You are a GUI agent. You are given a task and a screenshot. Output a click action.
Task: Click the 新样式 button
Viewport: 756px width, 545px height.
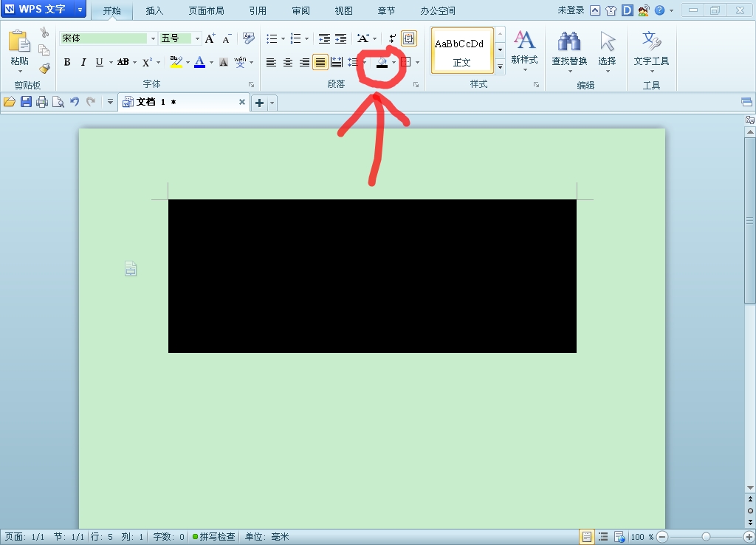(525, 51)
